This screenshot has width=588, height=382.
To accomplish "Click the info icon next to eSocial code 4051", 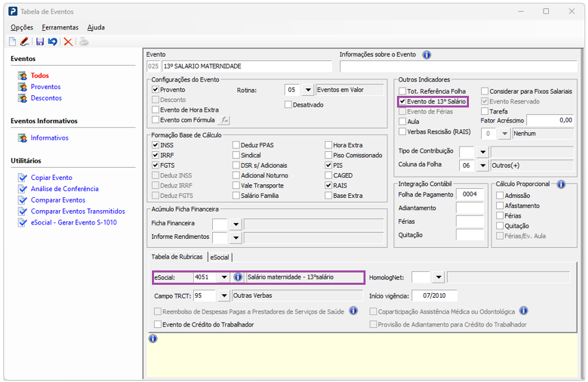I will point(238,277).
